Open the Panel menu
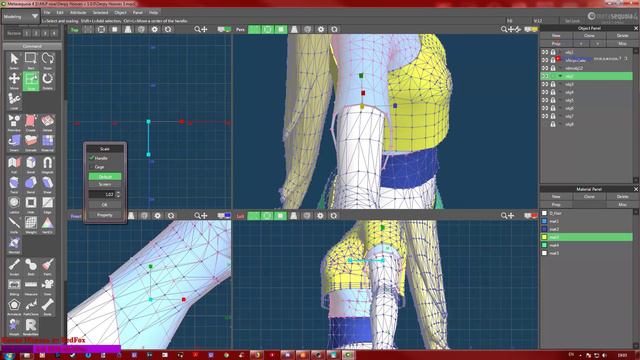The width and height of the screenshot is (640, 360). (138, 13)
